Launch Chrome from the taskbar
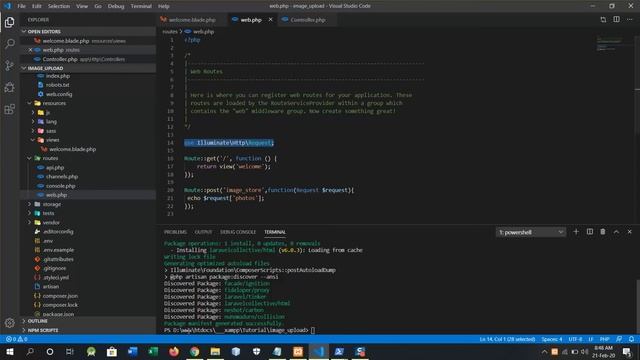 (194, 351)
